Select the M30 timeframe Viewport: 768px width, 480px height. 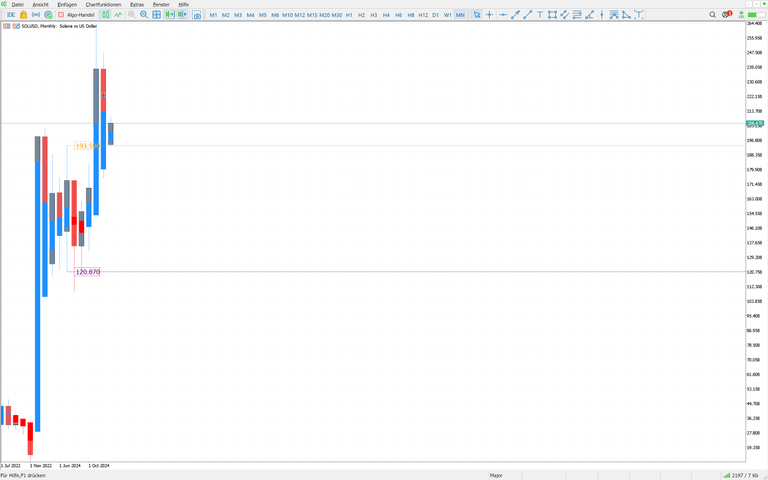pyautogui.click(x=336, y=15)
